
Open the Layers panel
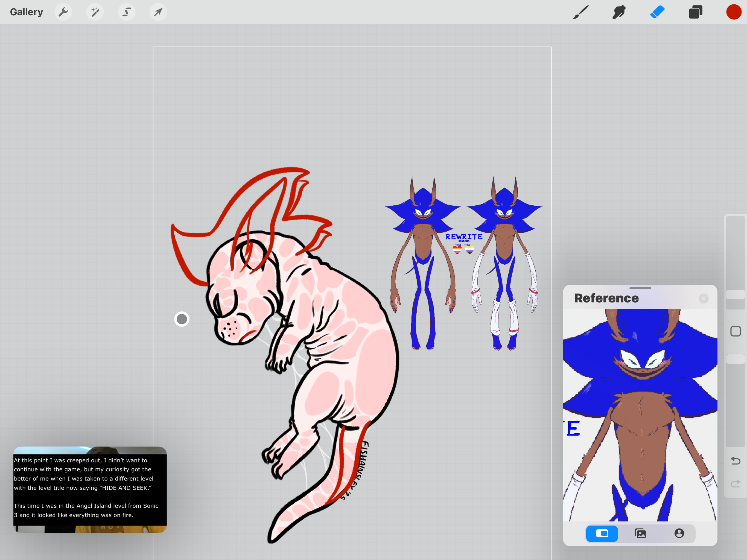696,12
